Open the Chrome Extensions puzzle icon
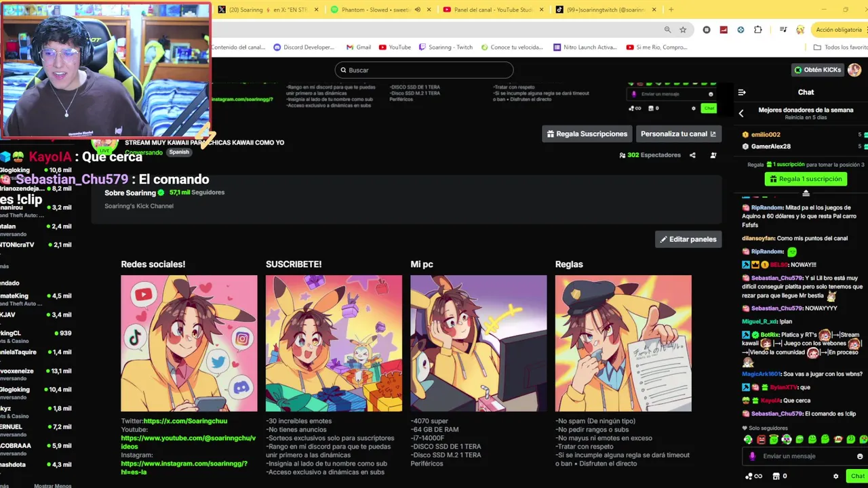Screen dimensions: 868x488 (x=758, y=30)
